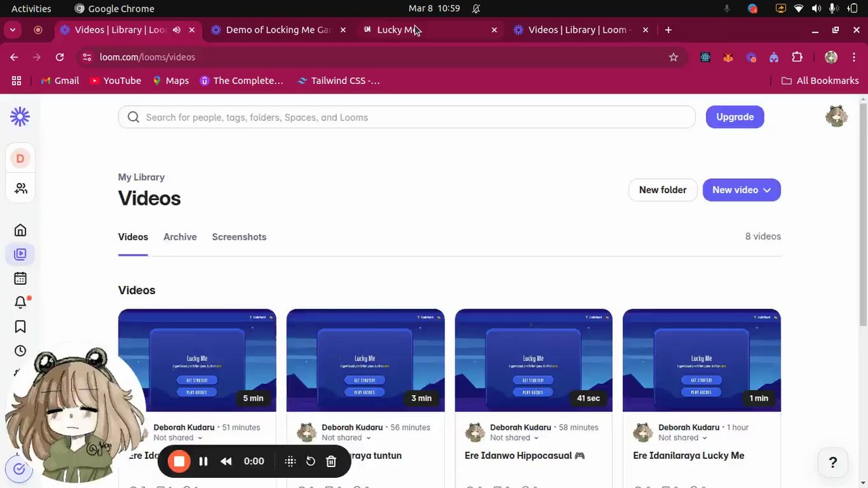Open Maps bookmark
The width and height of the screenshot is (868, 488).
171,81
